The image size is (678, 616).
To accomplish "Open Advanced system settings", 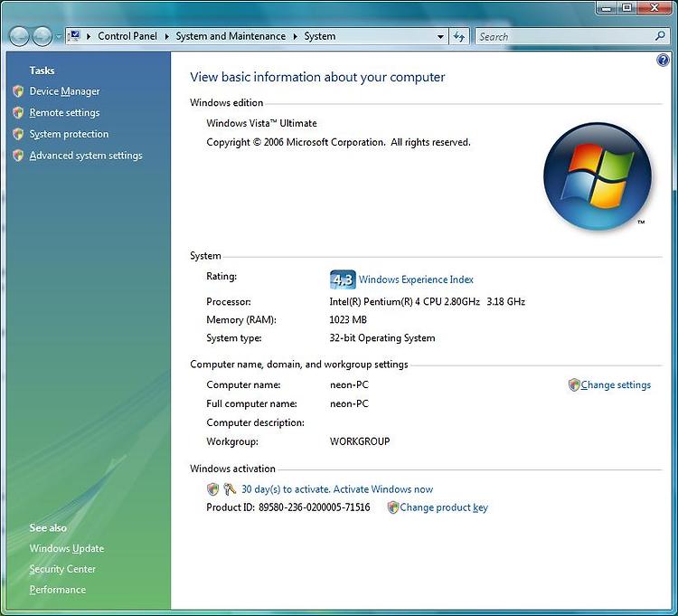I will (86, 156).
